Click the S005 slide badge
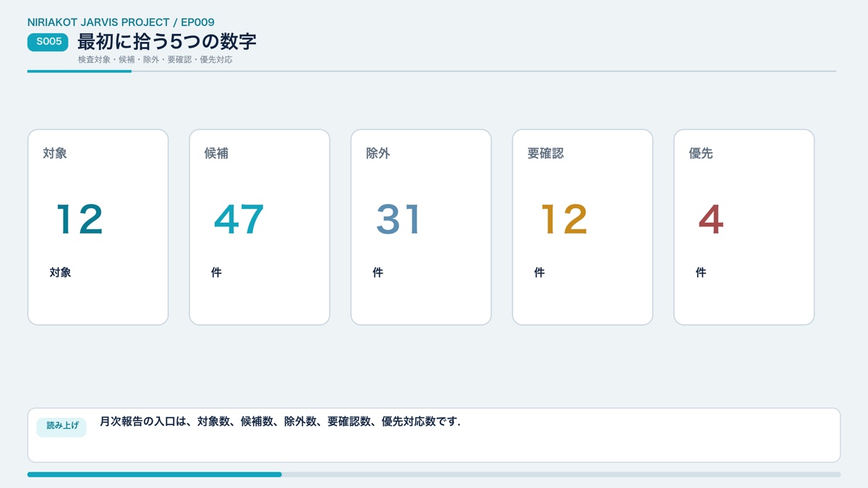Image resolution: width=868 pixels, height=488 pixels. point(48,42)
